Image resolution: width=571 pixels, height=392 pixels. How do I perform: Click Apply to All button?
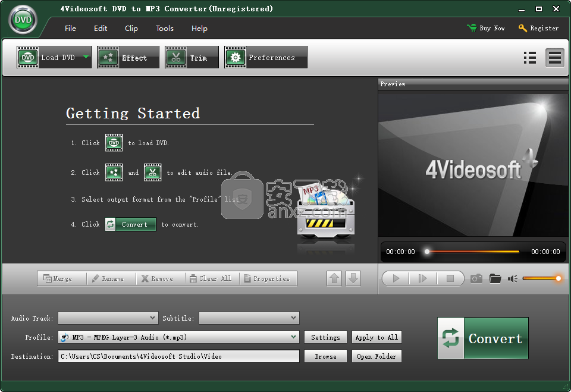click(x=377, y=337)
